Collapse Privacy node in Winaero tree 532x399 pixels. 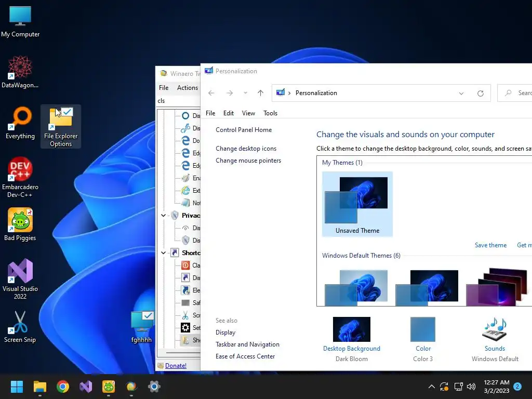point(163,216)
